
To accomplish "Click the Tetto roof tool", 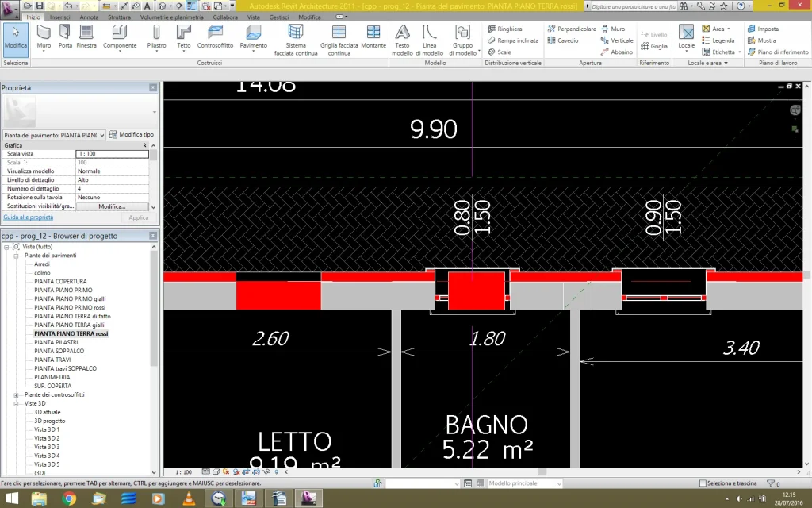I will pos(184,36).
